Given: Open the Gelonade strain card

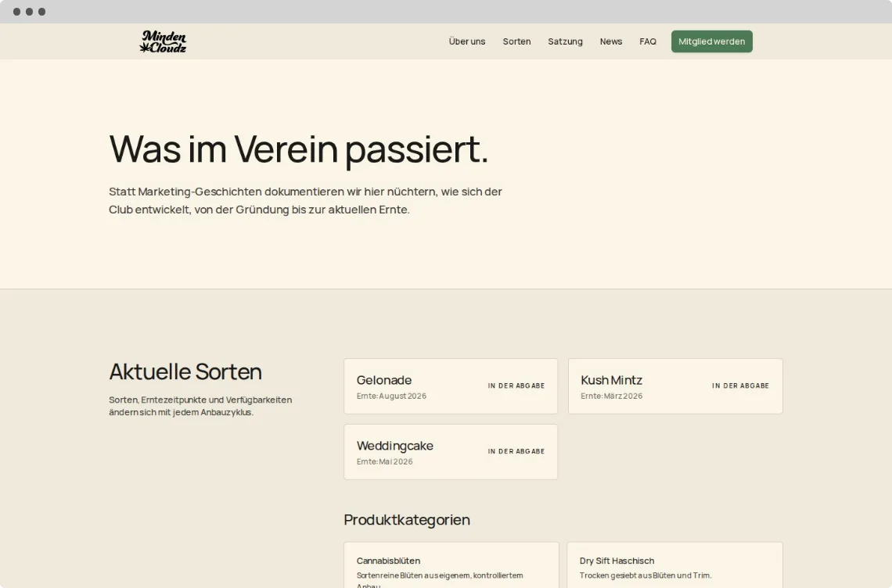Looking at the screenshot, I should tap(451, 386).
